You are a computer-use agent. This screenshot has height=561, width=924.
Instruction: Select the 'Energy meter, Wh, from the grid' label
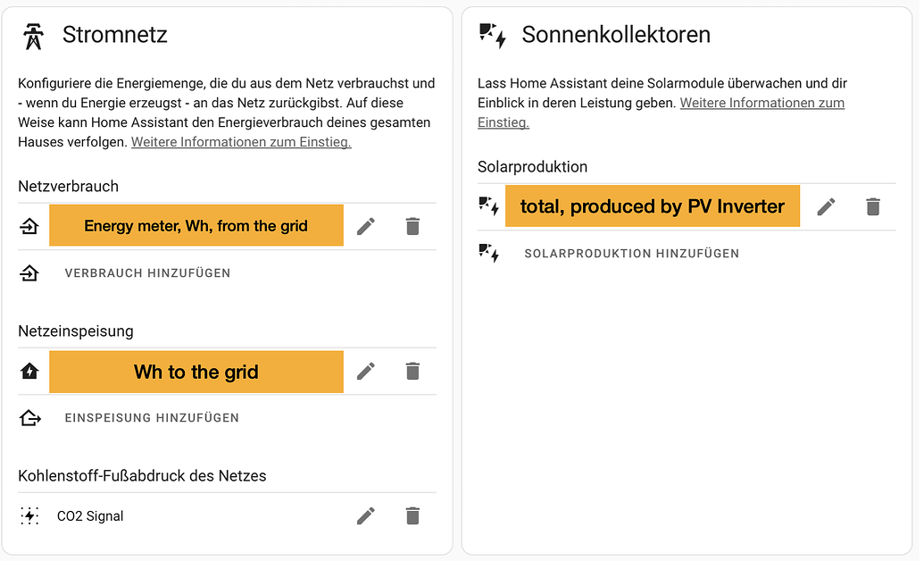click(x=196, y=226)
